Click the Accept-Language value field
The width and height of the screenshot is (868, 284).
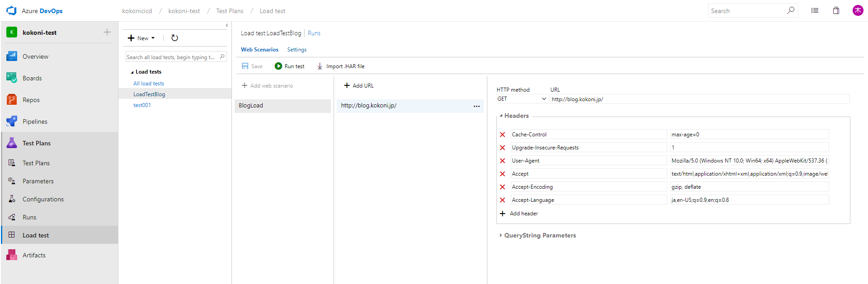749,200
